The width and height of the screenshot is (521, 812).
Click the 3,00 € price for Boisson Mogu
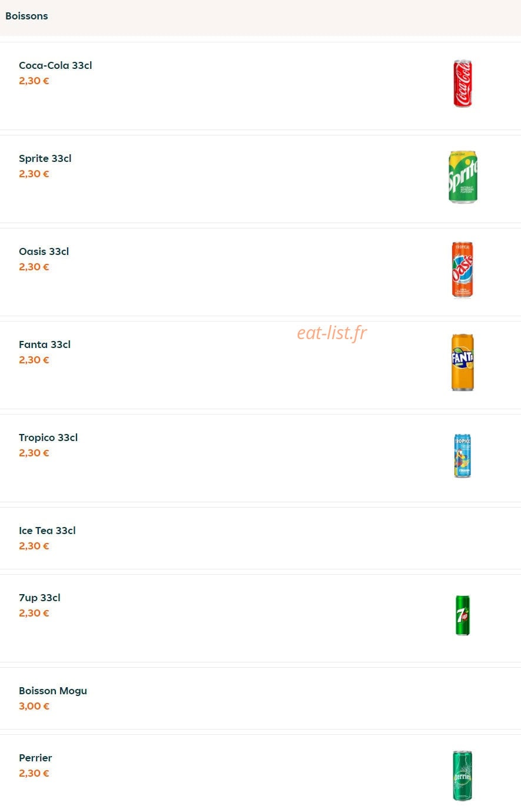pos(34,706)
